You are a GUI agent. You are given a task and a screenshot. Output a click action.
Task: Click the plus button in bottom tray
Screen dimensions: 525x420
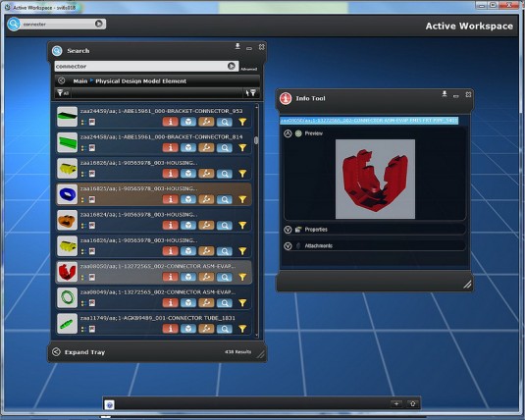(x=396, y=403)
